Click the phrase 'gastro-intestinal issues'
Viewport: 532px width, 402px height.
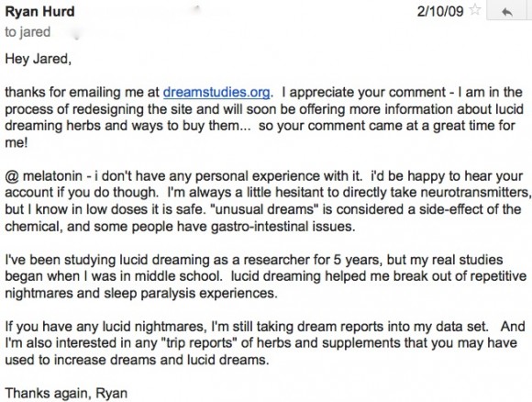click(x=283, y=226)
